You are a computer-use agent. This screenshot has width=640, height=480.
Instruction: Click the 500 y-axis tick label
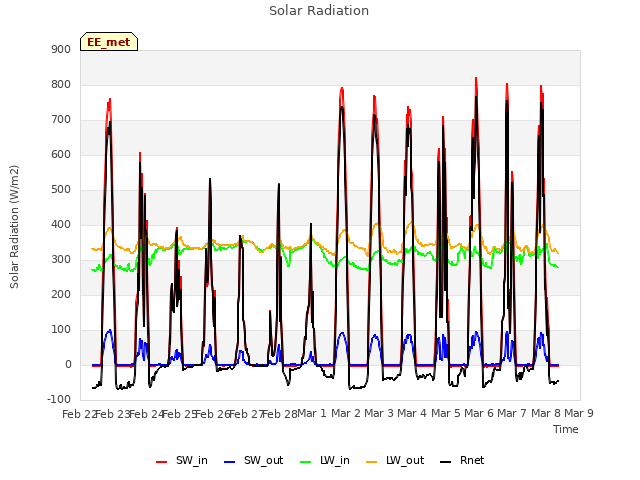point(61,190)
